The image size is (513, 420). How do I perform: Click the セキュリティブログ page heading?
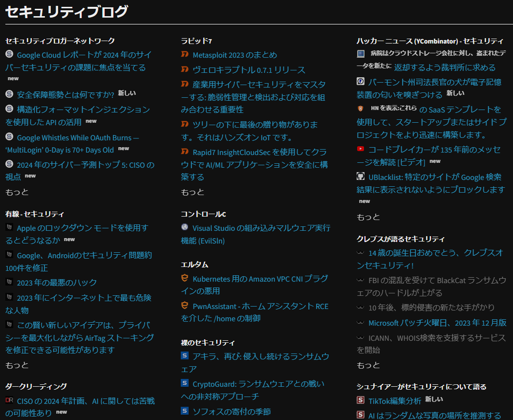(65, 11)
